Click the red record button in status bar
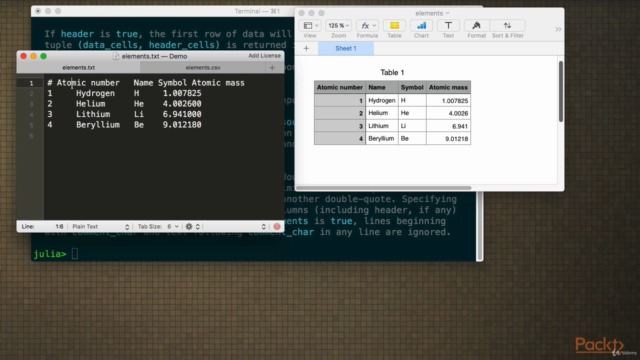640x360 pixels. pyautogui.click(x=277, y=227)
